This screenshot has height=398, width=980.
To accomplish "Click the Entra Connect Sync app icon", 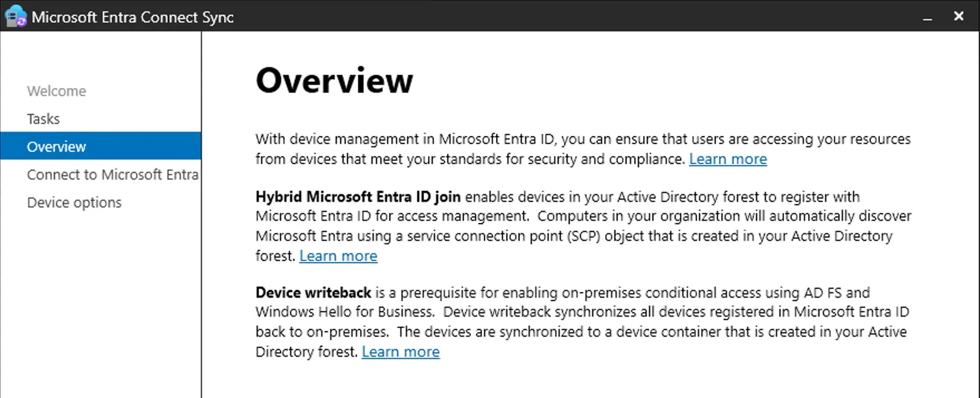I will [x=15, y=17].
